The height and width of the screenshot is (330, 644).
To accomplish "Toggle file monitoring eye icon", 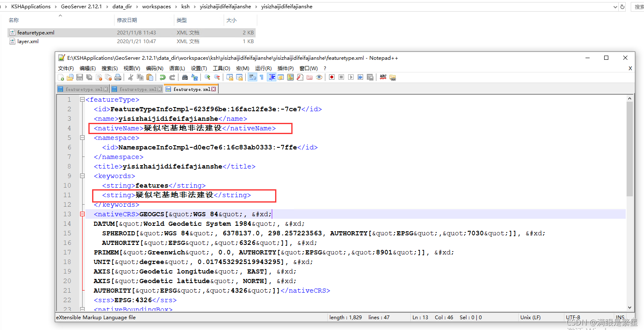I will click(x=319, y=77).
